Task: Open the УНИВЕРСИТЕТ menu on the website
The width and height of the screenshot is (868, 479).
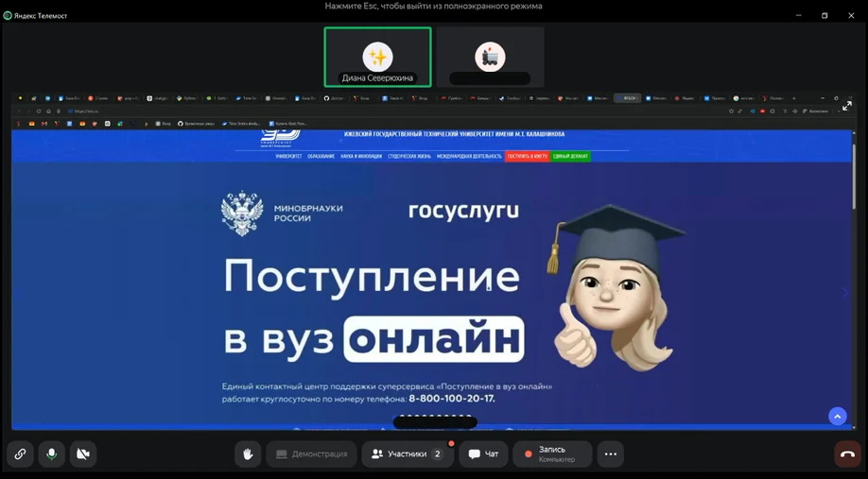Action: pos(288,157)
